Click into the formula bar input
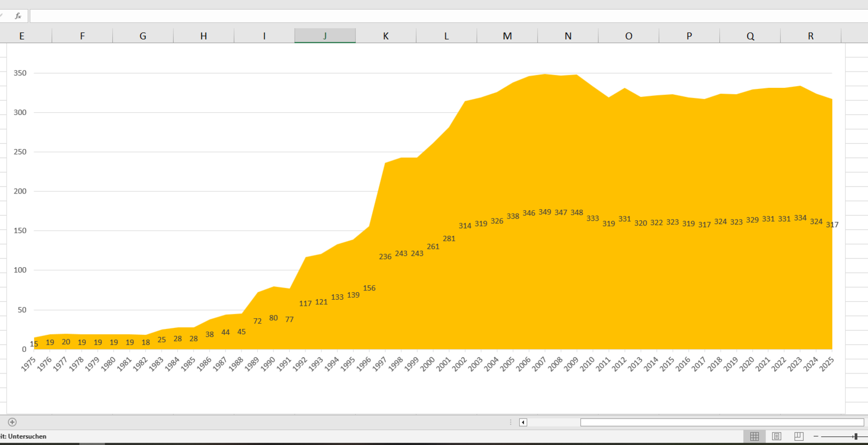The height and width of the screenshot is (445, 868). pyautogui.click(x=434, y=16)
